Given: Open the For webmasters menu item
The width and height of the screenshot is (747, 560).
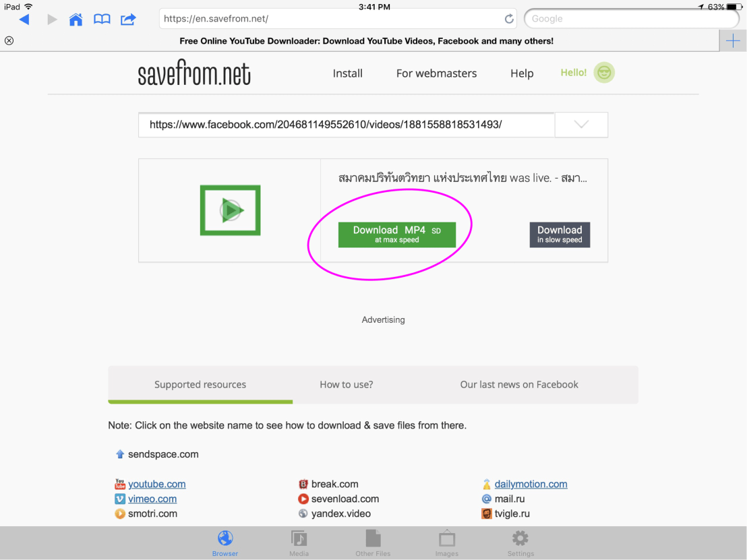Looking at the screenshot, I should coord(436,73).
